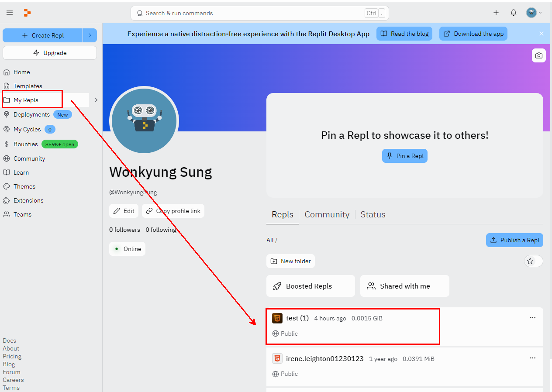Viewport: 552px width, 392px height.
Task: Switch to the Community tab
Action: [327, 214]
